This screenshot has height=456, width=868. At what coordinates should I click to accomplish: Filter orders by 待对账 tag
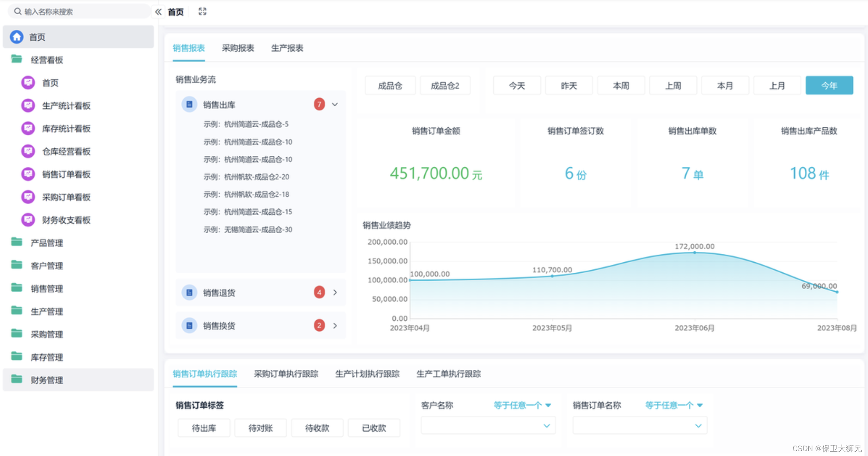coord(260,428)
